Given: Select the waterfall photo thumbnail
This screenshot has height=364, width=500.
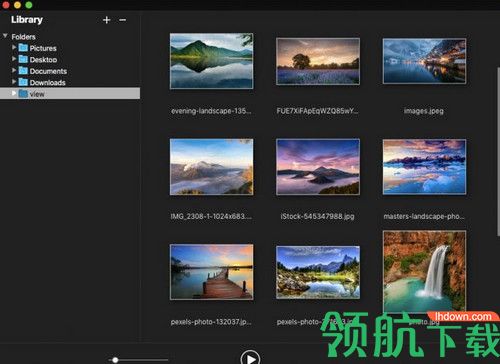Looking at the screenshot, I should point(424,272).
